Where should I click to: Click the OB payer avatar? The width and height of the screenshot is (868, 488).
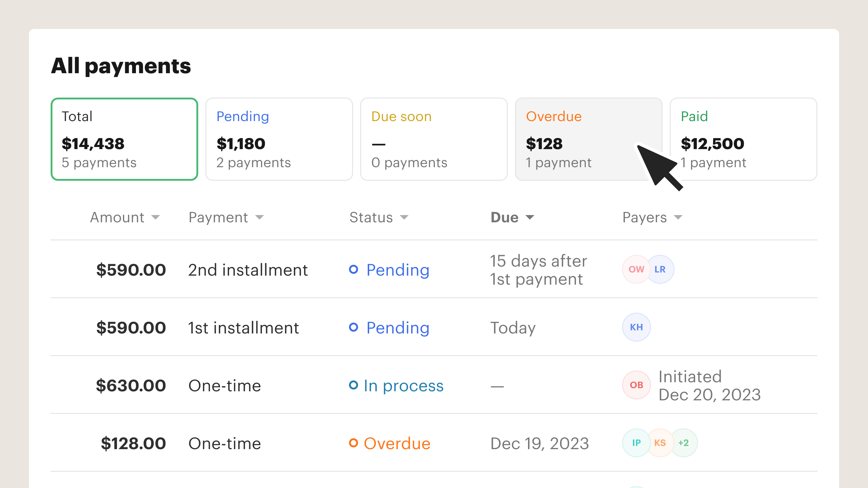tap(636, 385)
